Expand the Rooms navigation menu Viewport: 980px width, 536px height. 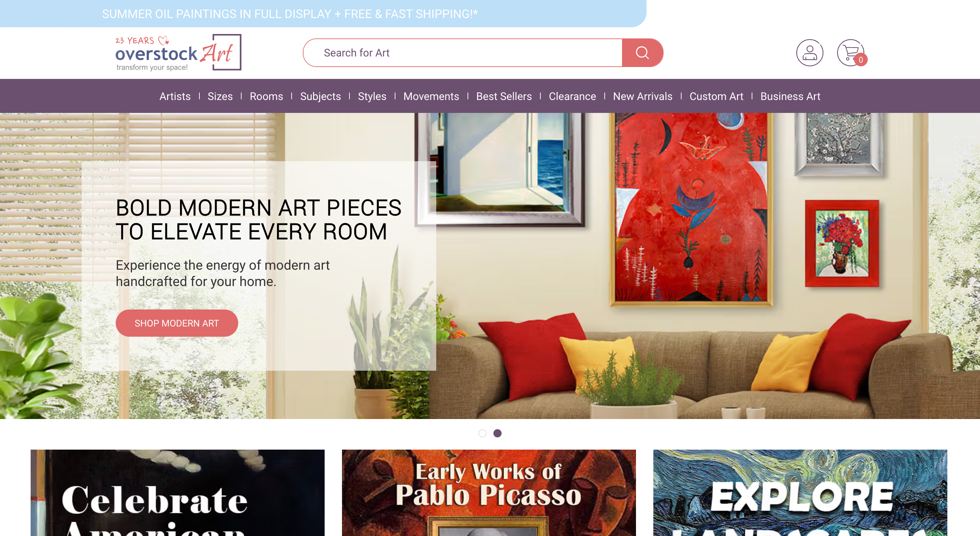[266, 96]
